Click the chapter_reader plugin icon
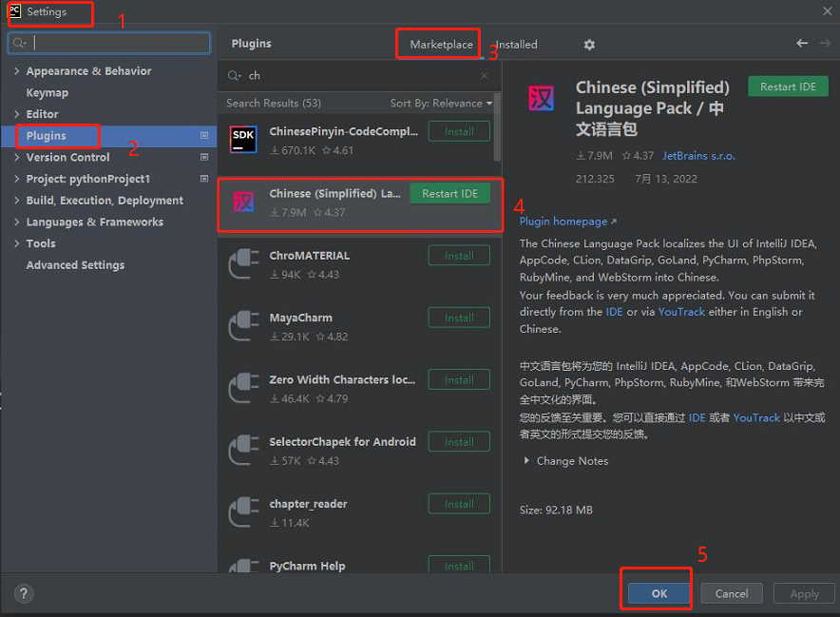The width and height of the screenshot is (840, 617). [x=243, y=511]
